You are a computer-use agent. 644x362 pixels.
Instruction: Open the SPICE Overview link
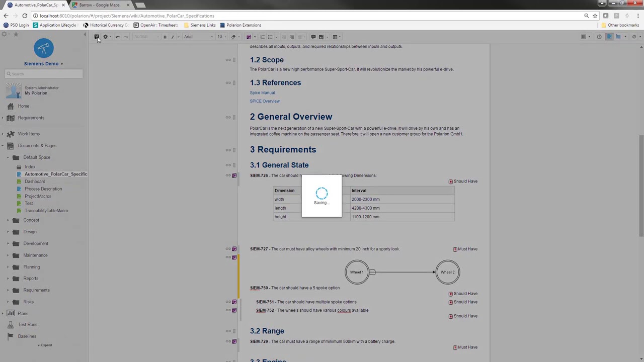[x=265, y=101]
